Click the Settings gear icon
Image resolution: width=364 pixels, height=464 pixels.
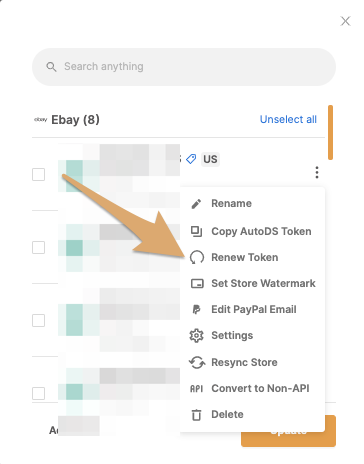click(x=196, y=336)
